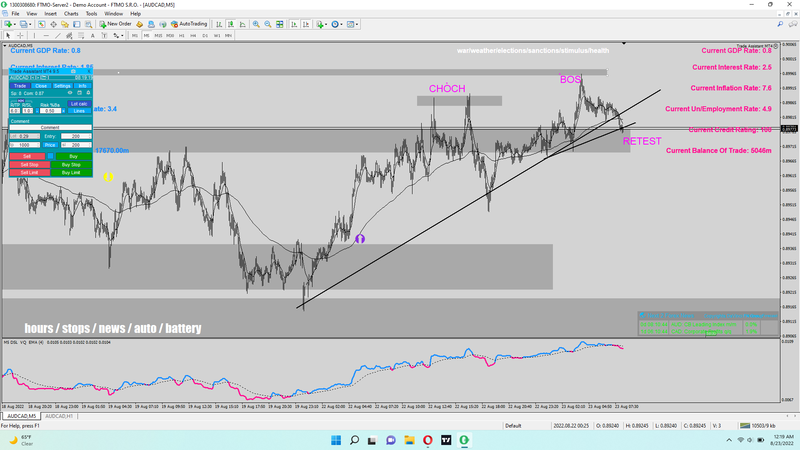Image resolution: width=800 pixels, height=450 pixels.
Task: Open the Navigator panel
Action: [x=65, y=24]
